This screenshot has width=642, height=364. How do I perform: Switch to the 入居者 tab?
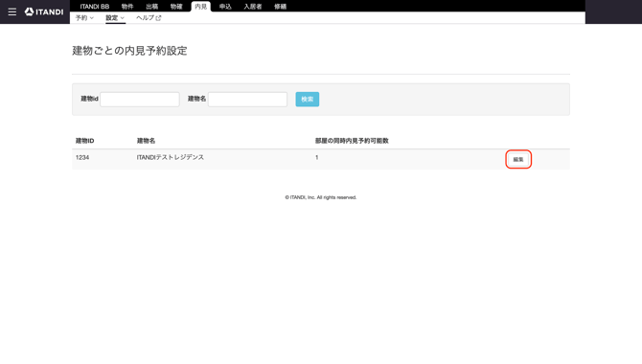pyautogui.click(x=253, y=7)
